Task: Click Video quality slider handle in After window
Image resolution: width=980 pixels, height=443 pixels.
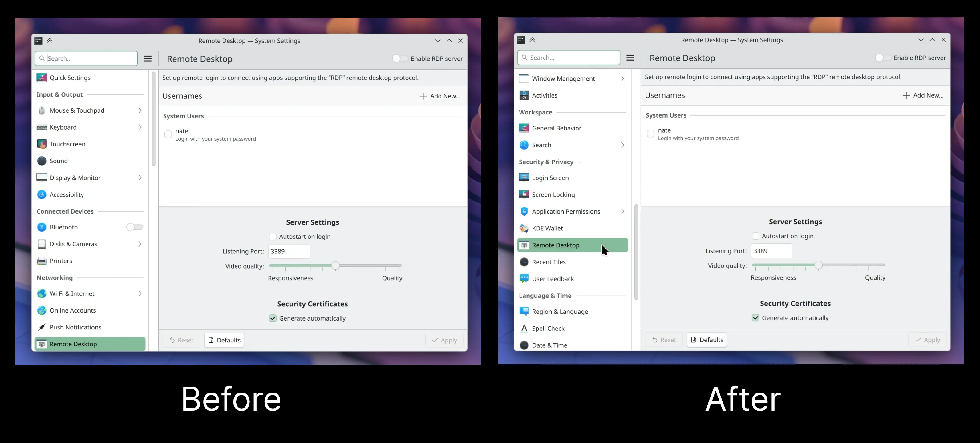Action: pyautogui.click(x=818, y=265)
